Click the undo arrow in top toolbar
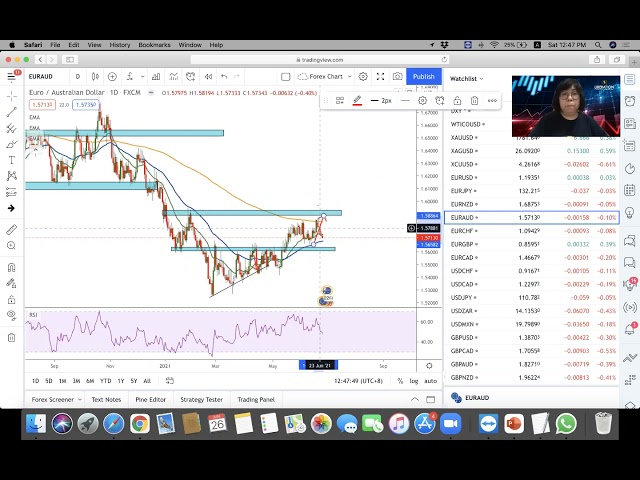 coord(224,77)
